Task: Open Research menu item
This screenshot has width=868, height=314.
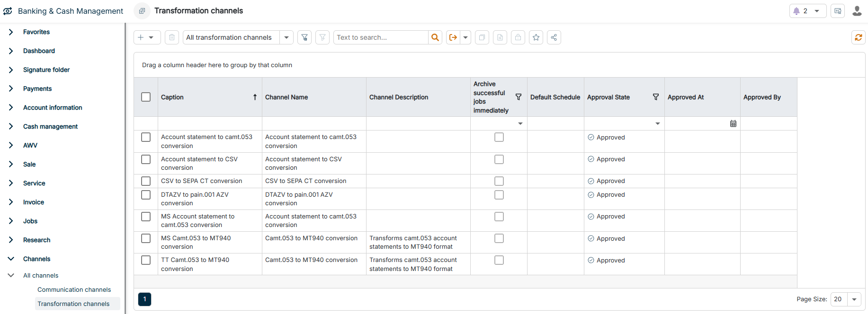Action: [36, 240]
